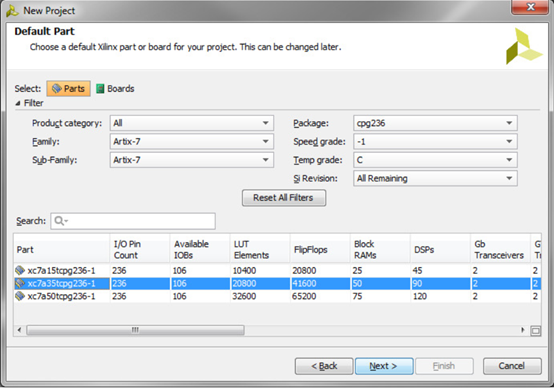Viewport: 554px width, 388px height.
Task: Sort by FlipFlops column header
Action: [x=320, y=249]
